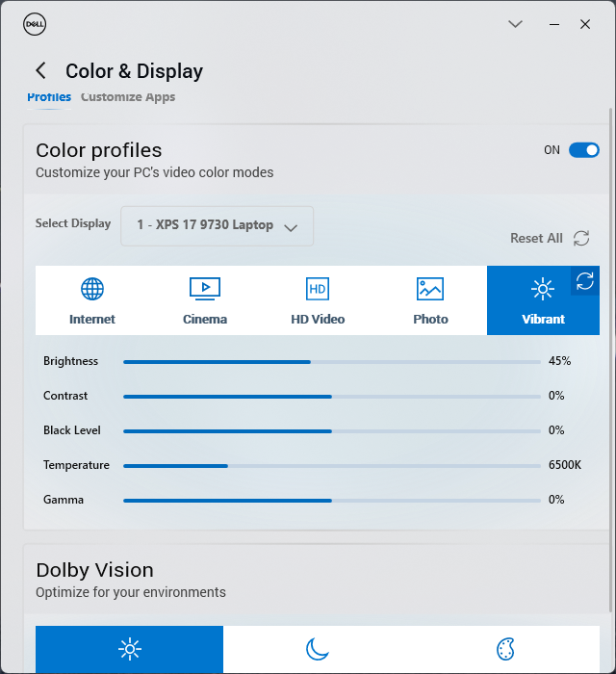Click the vertical scrollbar
Image resolution: width=616 pixels, height=674 pixels.
(x=610, y=359)
